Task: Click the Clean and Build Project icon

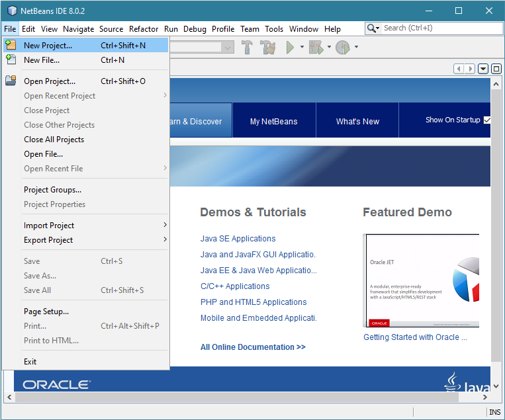Action: [267, 47]
